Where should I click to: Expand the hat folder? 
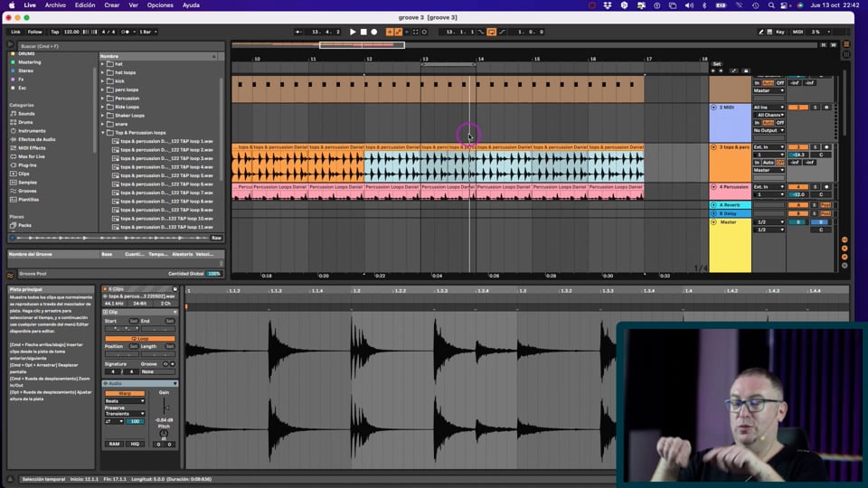pyautogui.click(x=103, y=64)
